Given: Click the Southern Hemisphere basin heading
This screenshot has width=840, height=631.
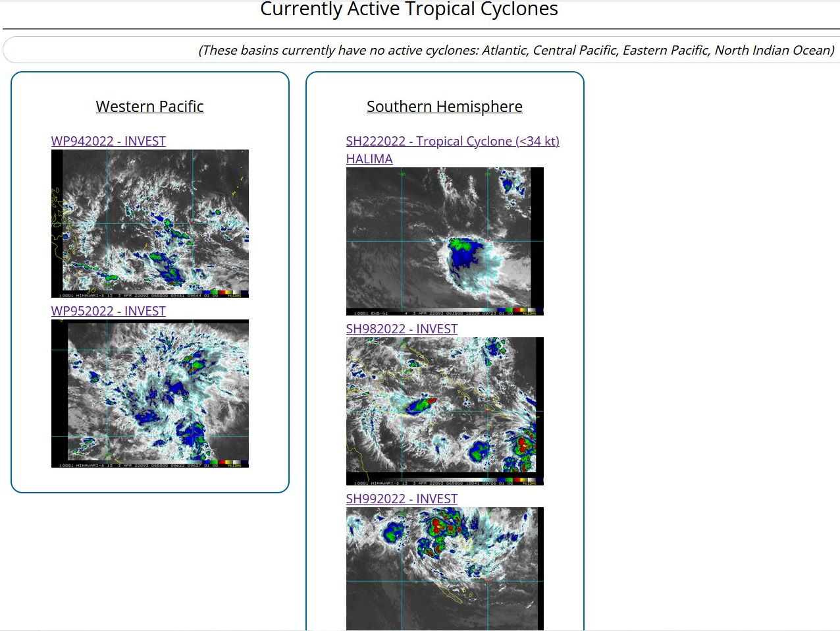Looking at the screenshot, I should (x=444, y=107).
